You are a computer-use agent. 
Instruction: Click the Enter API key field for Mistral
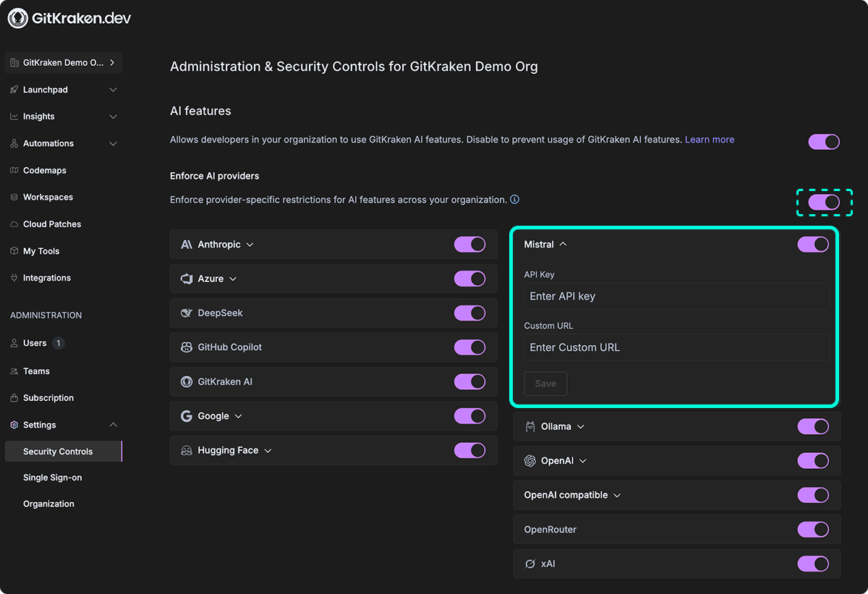click(676, 296)
